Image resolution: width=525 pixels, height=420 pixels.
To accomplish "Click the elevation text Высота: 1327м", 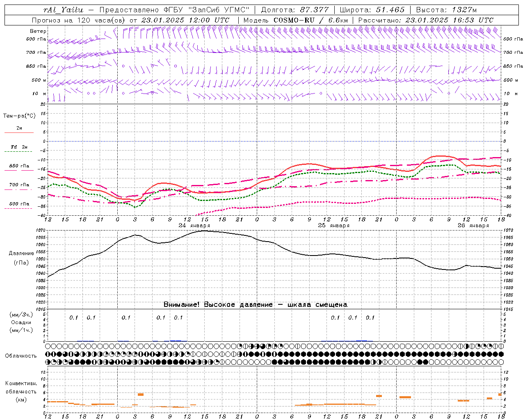I will click(447, 10).
